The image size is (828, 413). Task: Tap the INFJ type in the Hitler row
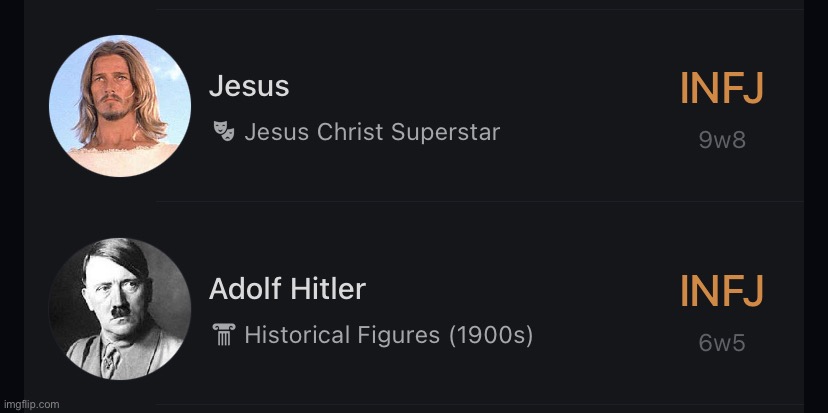721,290
